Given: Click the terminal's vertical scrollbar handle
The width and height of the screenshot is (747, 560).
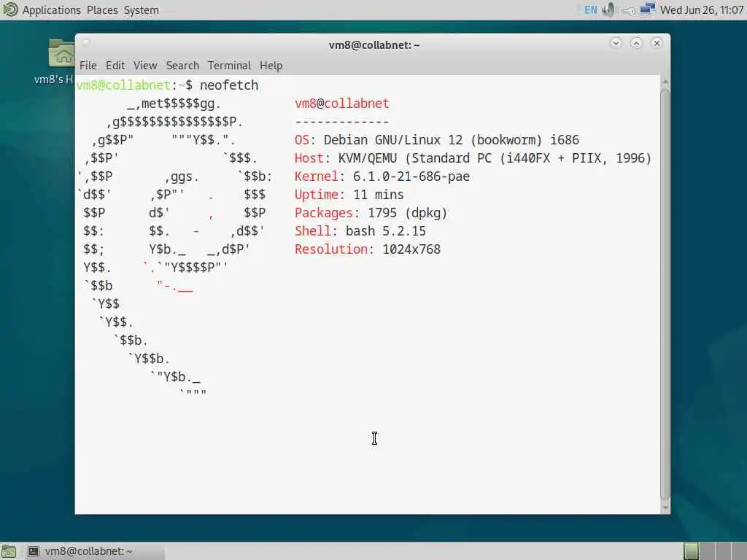Looking at the screenshot, I should (665, 295).
